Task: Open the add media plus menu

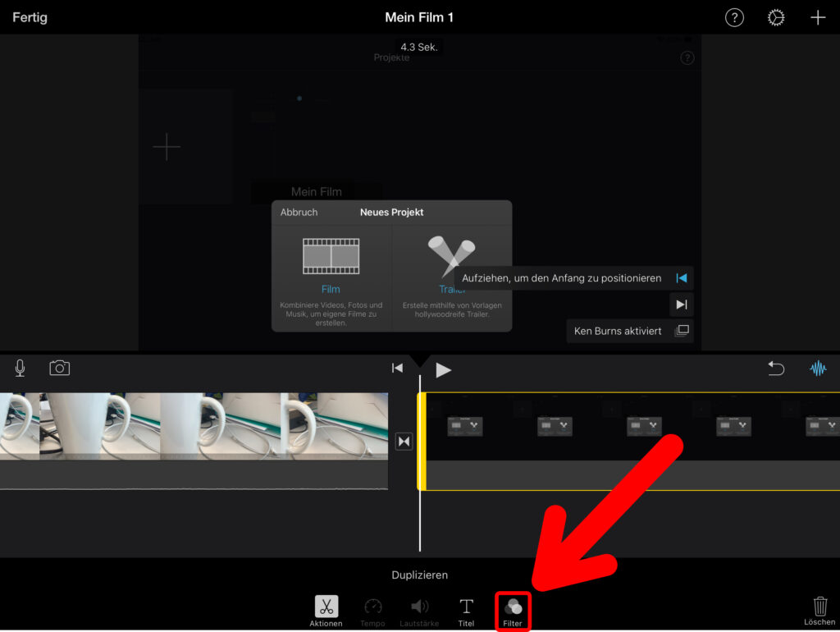Action: [x=818, y=18]
